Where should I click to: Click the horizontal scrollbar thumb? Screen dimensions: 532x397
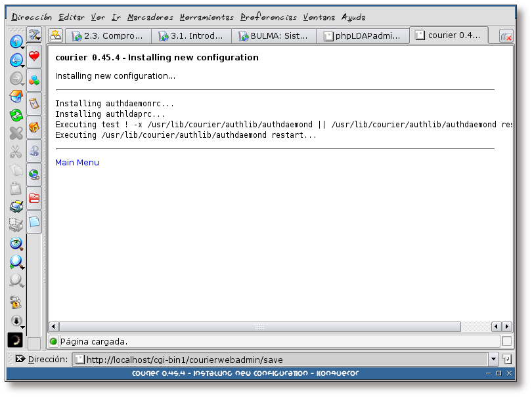[259, 326]
